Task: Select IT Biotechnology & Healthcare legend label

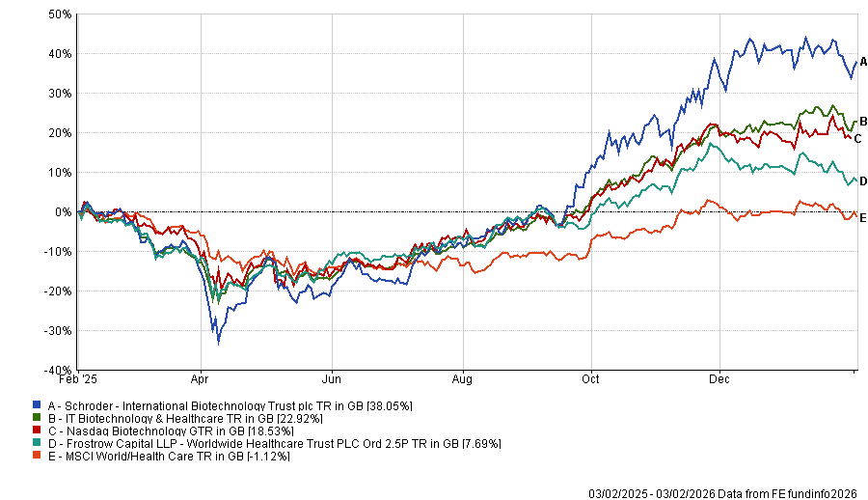Action: (x=183, y=419)
